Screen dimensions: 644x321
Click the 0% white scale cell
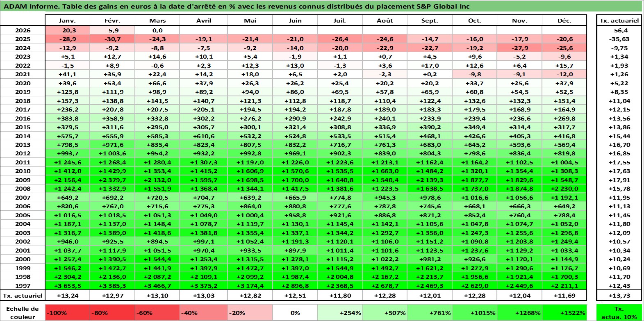point(295,312)
